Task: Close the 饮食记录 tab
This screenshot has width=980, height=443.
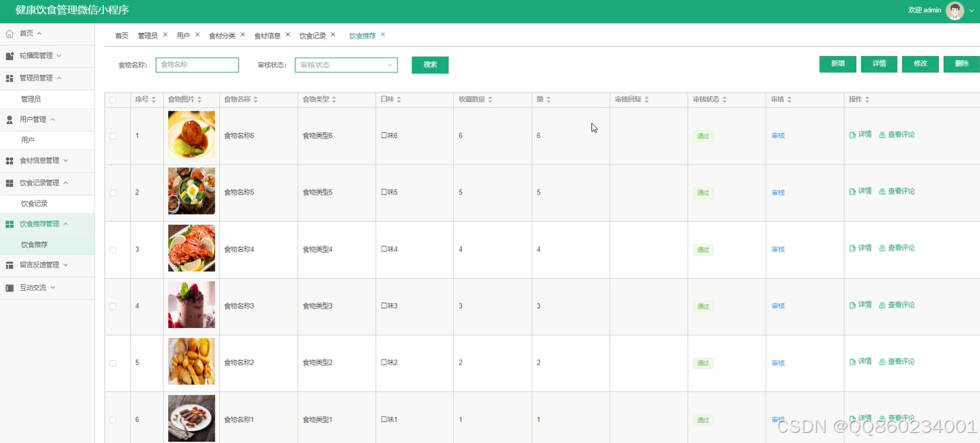Action: point(333,34)
